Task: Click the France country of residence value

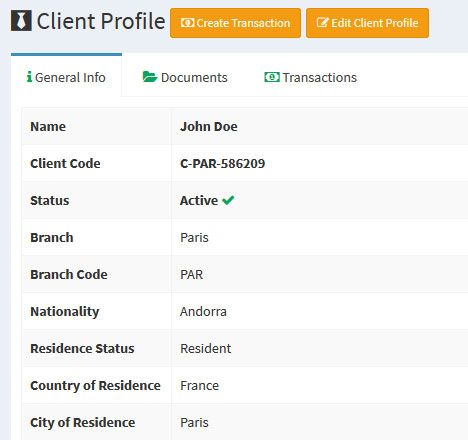Action: point(200,386)
